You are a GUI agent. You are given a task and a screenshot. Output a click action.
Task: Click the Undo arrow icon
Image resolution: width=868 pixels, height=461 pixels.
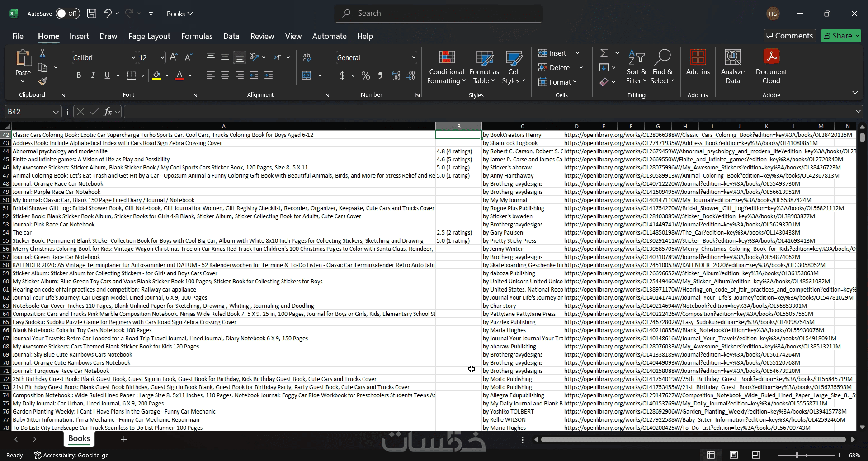tap(107, 14)
